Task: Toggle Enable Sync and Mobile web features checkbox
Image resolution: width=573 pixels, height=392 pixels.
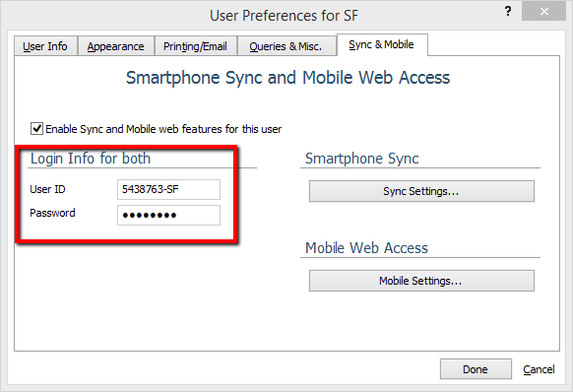Action: pos(36,129)
